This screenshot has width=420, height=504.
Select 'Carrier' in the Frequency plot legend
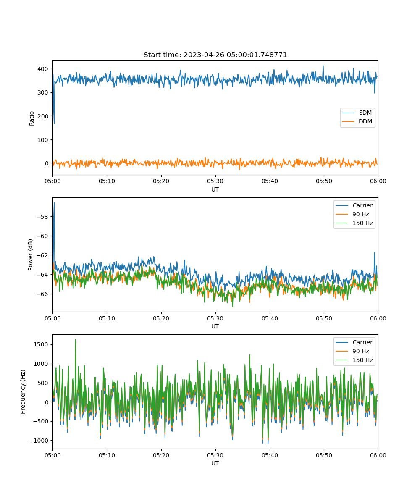[x=362, y=342]
